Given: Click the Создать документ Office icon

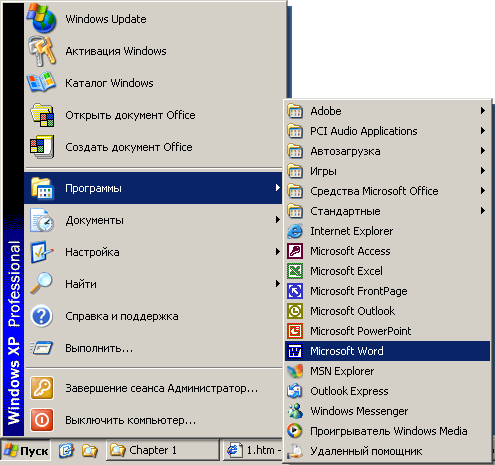Looking at the screenshot, I should pyautogui.click(x=42, y=147).
